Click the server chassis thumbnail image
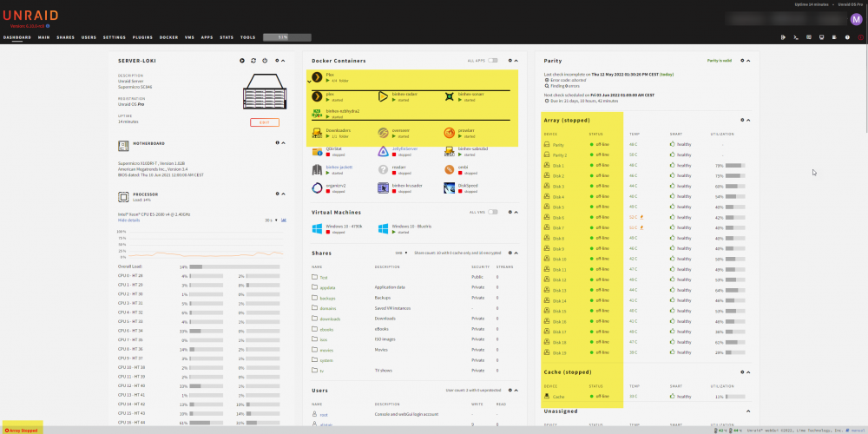The image size is (868, 434). [x=264, y=91]
